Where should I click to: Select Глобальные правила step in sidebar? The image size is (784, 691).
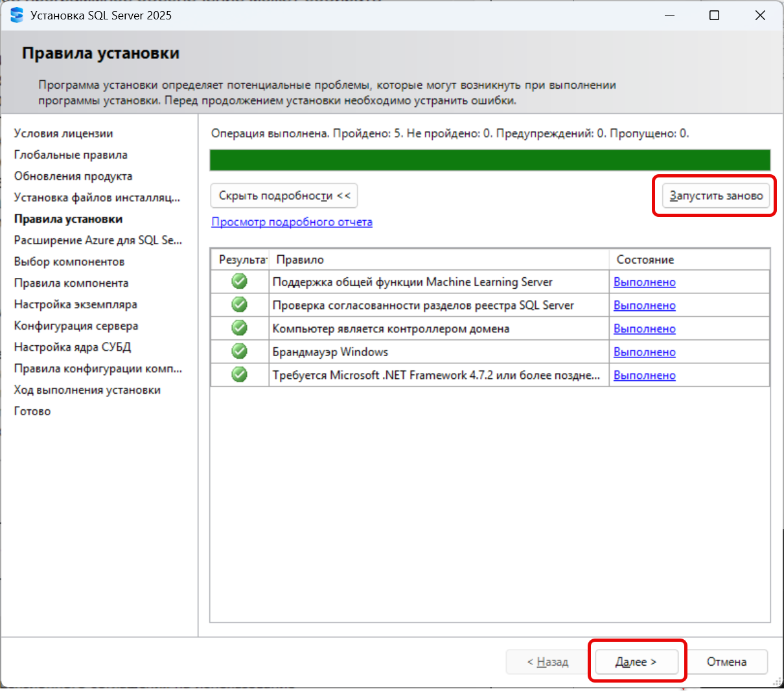(71, 155)
